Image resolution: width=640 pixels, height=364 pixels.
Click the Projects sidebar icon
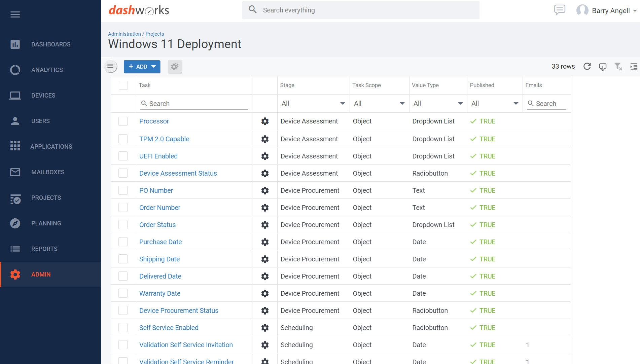click(x=15, y=198)
